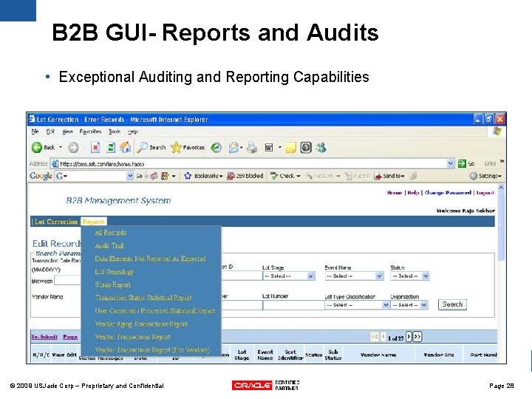The height and width of the screenshot is (399, 532).
Task: Click the yellow note icon in toolbar
Action: (x=290, y=148)
